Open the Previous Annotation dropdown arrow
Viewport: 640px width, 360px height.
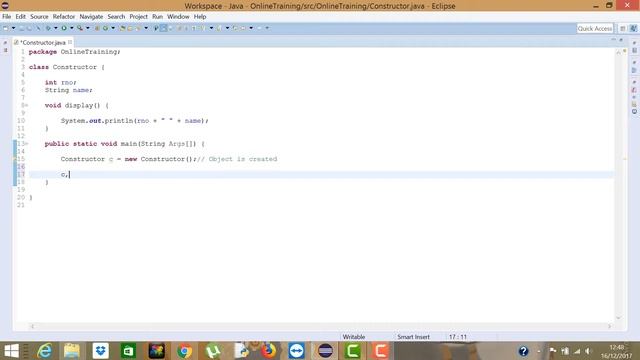click(227, 28)
